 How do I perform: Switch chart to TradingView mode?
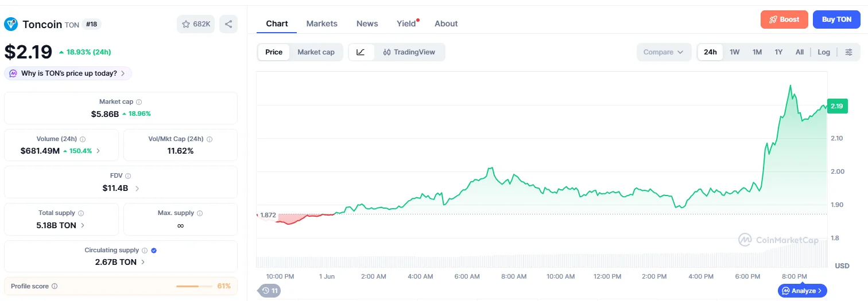(x=409, y=52)
